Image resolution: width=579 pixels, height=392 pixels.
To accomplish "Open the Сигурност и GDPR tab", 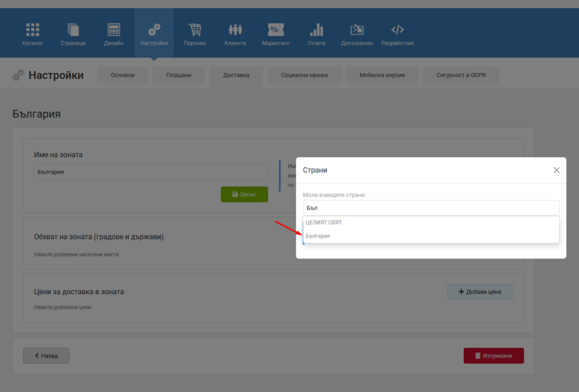I will point(461,75).
